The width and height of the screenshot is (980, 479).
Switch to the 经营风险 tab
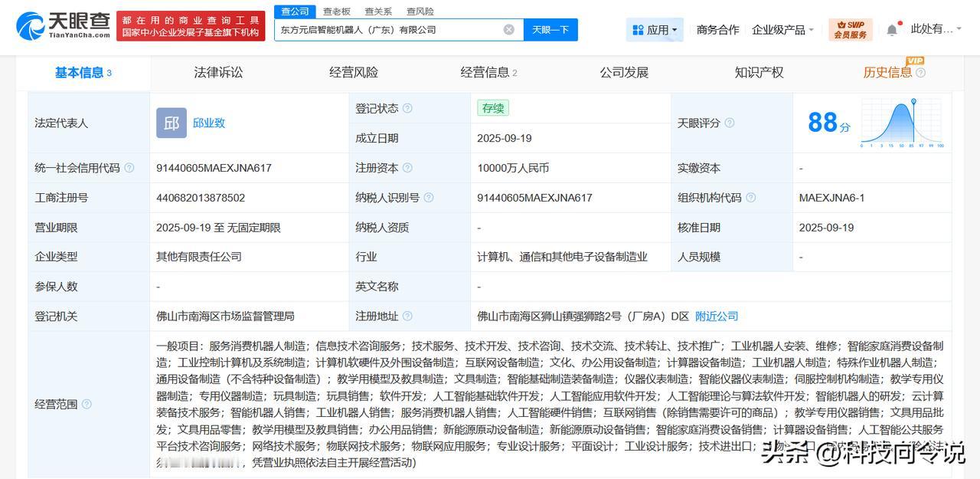[354, 73]
